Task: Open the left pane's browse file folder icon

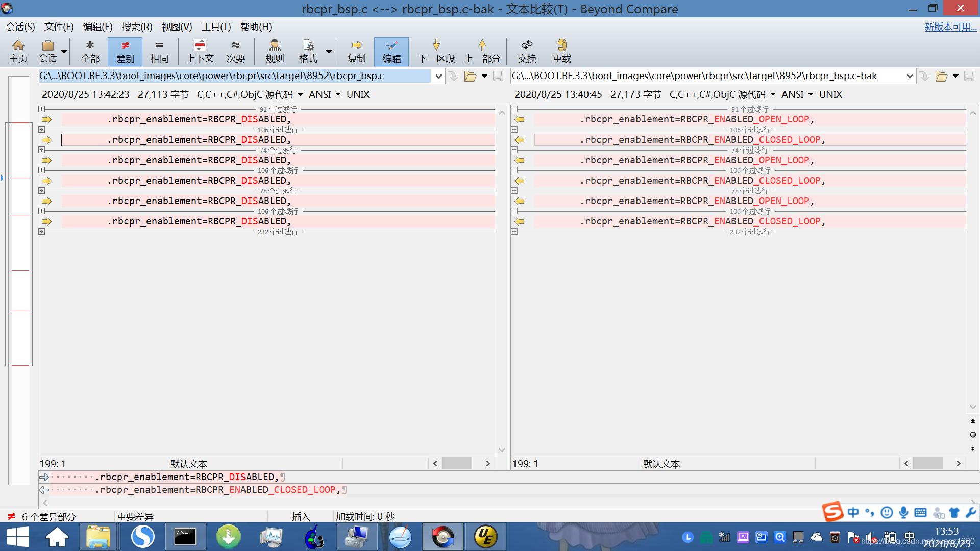Action: pyautogui.click(x=470, y=77)
